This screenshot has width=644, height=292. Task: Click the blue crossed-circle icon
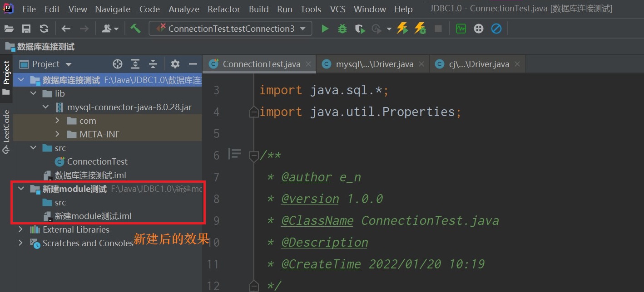(496, 29)
